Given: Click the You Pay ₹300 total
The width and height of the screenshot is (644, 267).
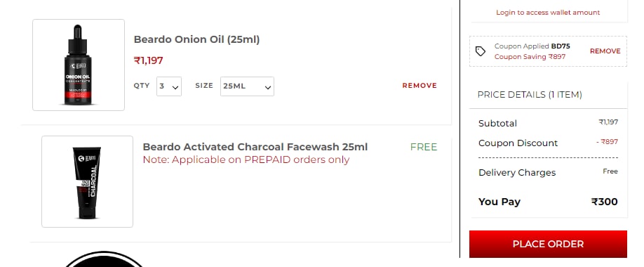Looking at the screenshot, I should 548,202.
